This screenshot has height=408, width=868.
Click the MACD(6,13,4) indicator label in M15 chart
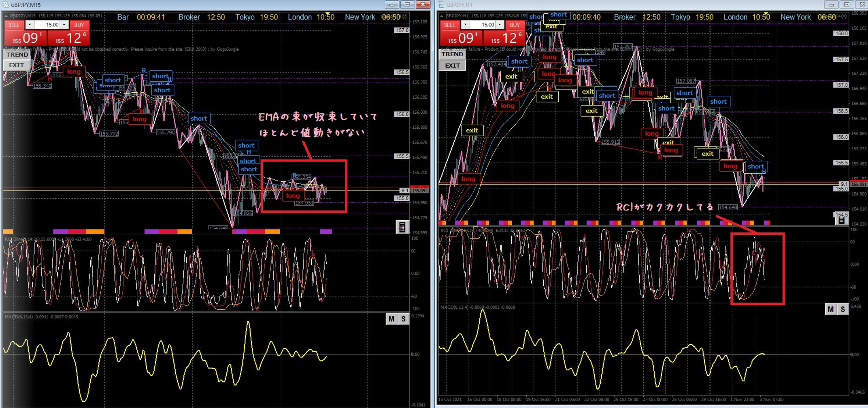coord(41,317)
